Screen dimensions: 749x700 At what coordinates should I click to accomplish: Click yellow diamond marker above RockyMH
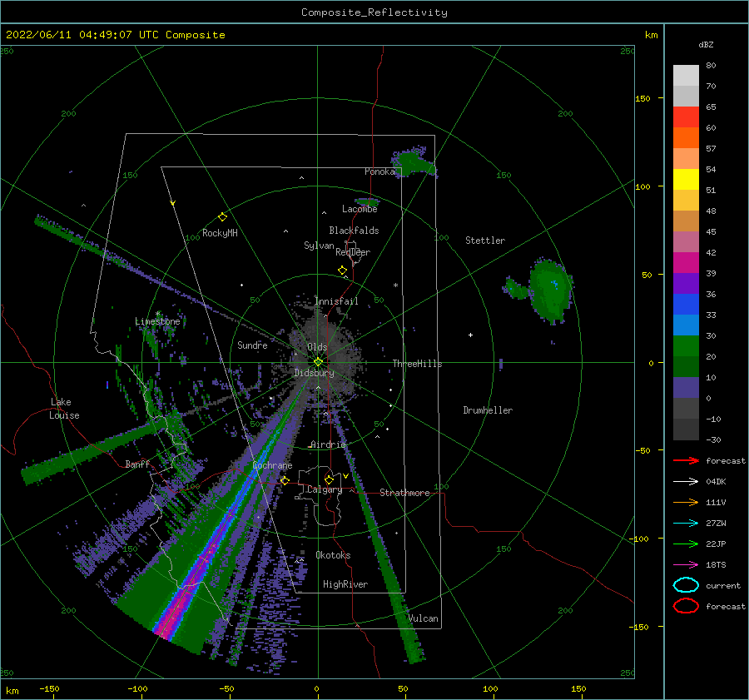tap(222, 217)
